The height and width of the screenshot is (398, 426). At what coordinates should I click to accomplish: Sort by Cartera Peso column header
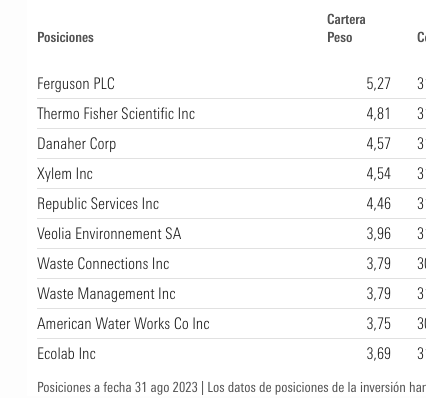click(x=346, y=28)
